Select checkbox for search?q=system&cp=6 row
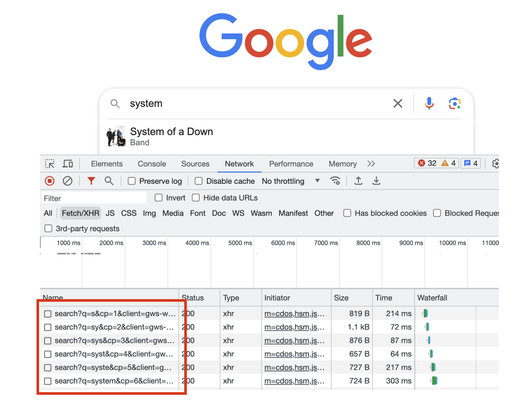 click(48, 381)
